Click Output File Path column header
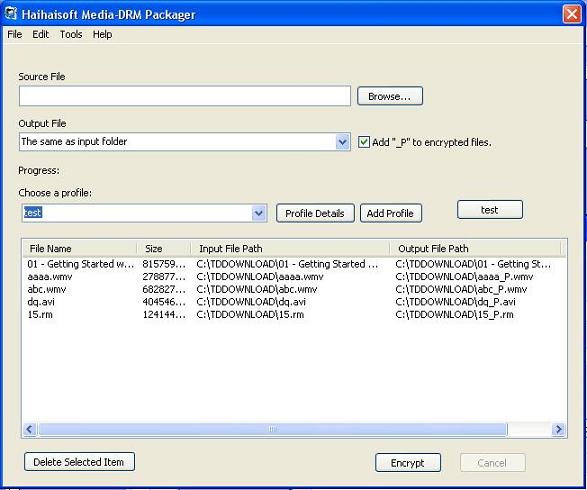587x490 pixels. (475, 249)
